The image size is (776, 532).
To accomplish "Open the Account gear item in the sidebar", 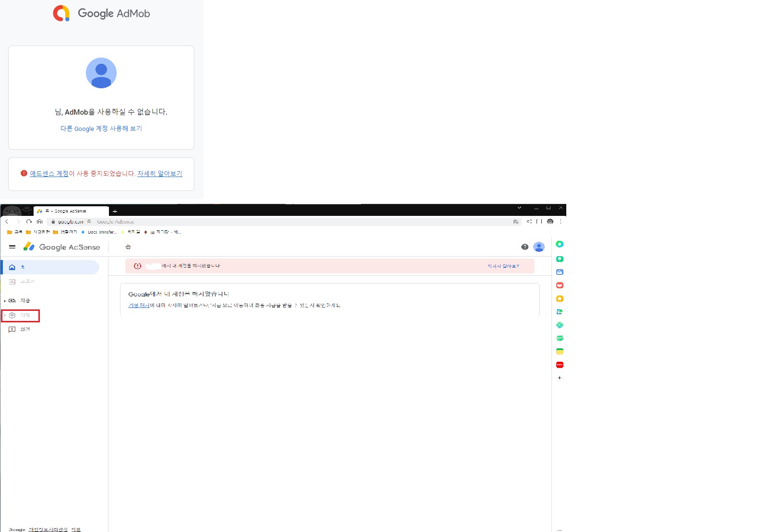I will [20, 315].
